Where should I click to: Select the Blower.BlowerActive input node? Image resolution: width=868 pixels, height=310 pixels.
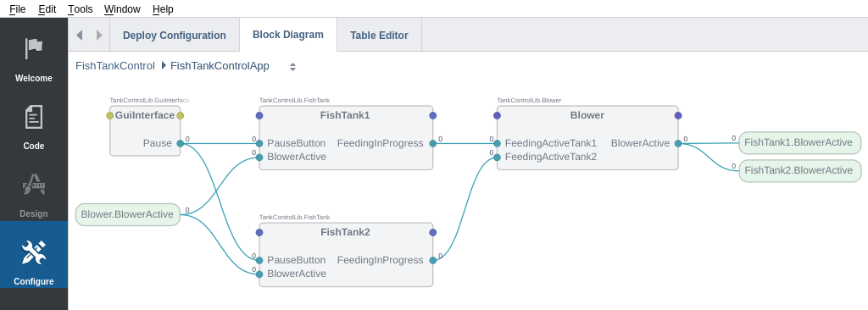[128, 215]
